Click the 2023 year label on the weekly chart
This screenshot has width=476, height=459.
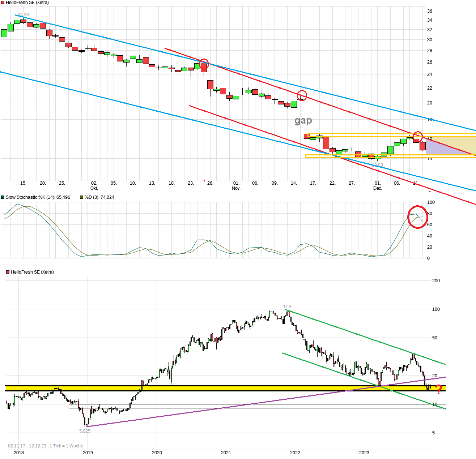click(x=364, y=453)
